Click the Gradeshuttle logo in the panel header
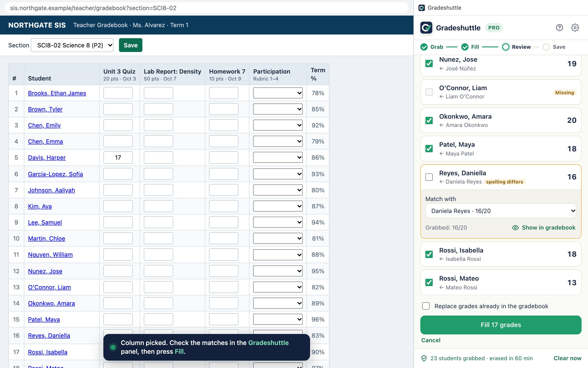 point(426,28)
